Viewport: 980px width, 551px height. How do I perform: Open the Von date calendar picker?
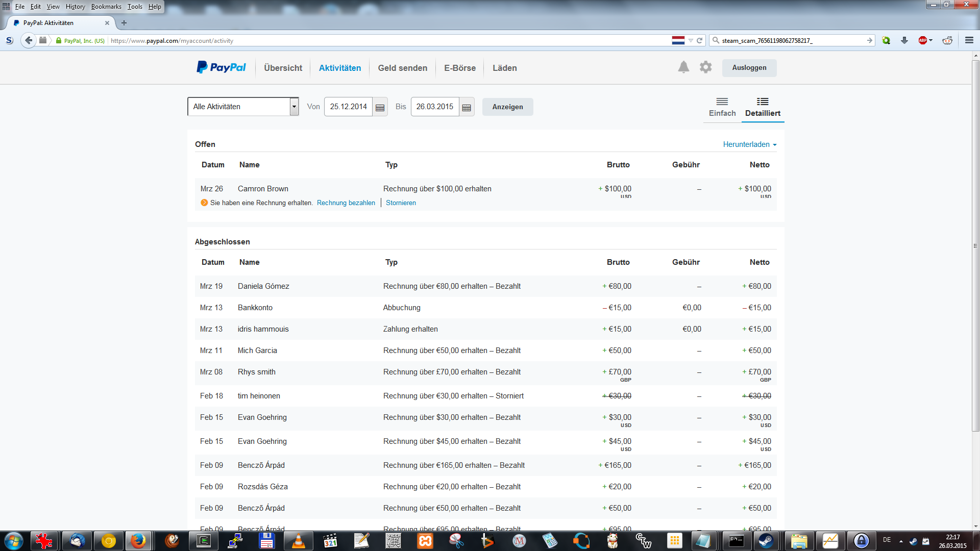pos(380,107)
